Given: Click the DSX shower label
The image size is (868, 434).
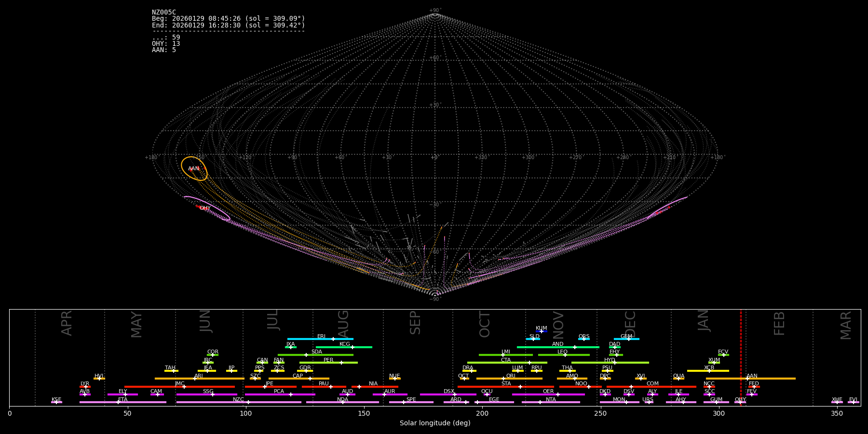Looking at the screenshot, I should (x=449, y=392).
